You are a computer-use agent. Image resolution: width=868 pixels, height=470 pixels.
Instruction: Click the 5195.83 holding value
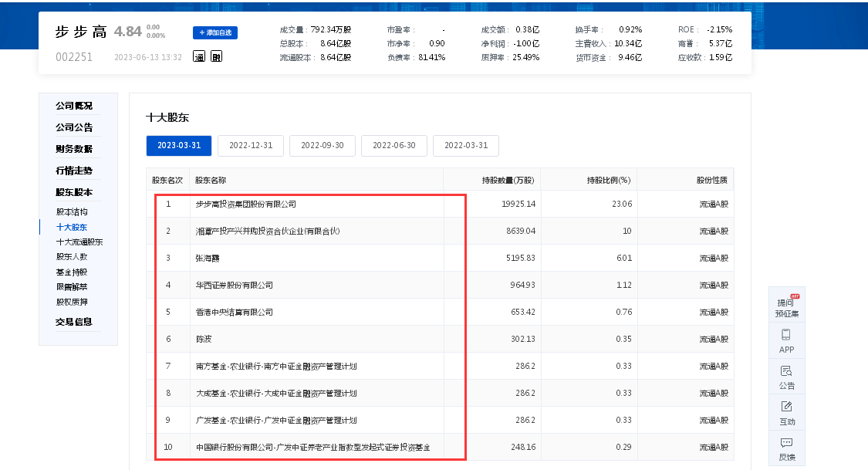[x=521, y=258]
